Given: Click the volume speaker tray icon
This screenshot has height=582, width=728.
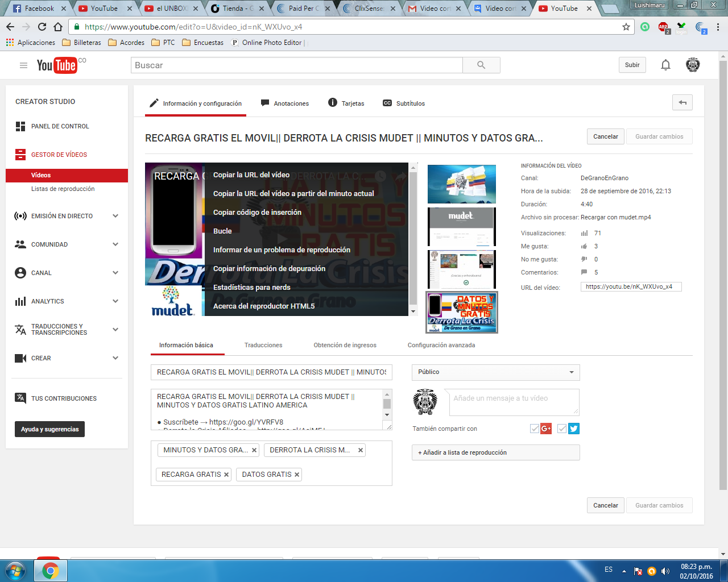Looking at the screenshot, I should [665, 571].
